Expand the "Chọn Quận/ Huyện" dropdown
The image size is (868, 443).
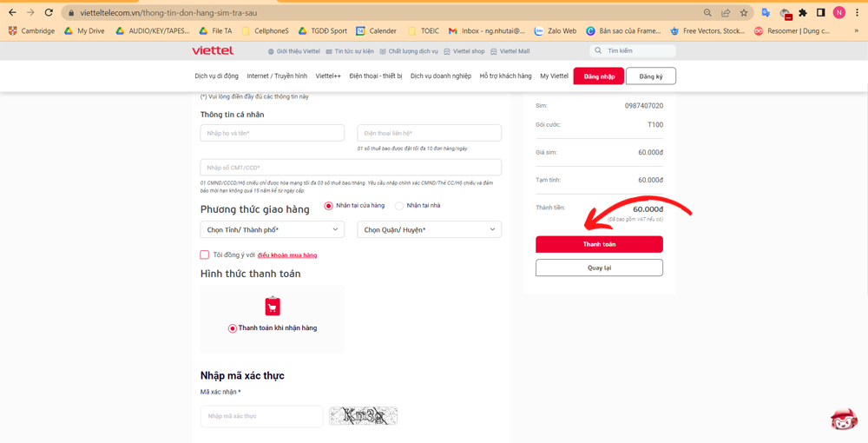pyautogui.click(x=430, y=230)
